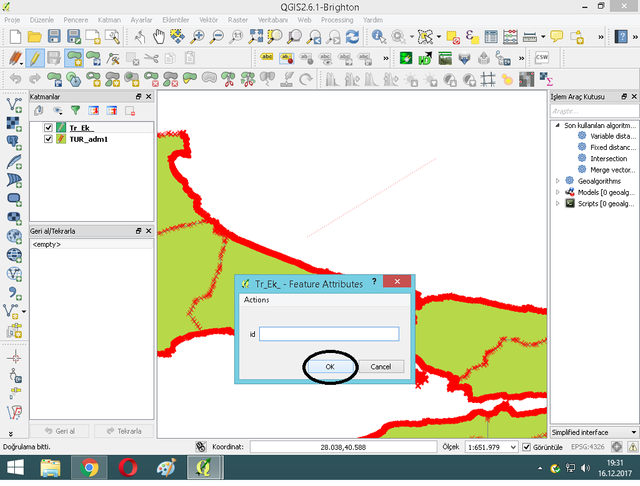Open Opera browser from the taskbar
Screen dimensions: 640x486
[x=128, y=467]
